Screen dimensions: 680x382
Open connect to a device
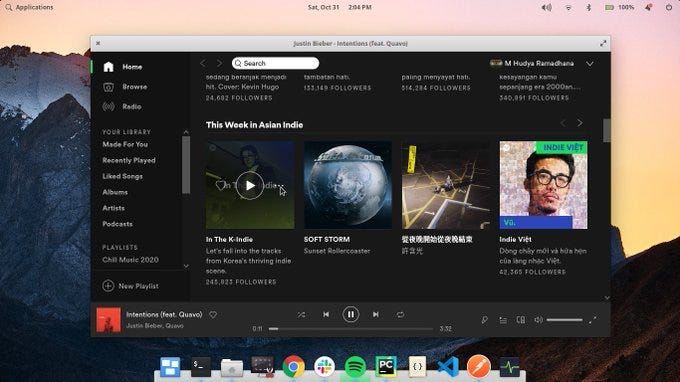521,320
